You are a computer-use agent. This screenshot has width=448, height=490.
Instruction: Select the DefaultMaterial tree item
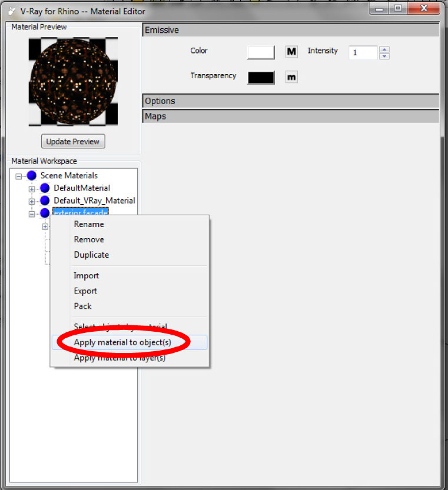click(x=82, y=188)
